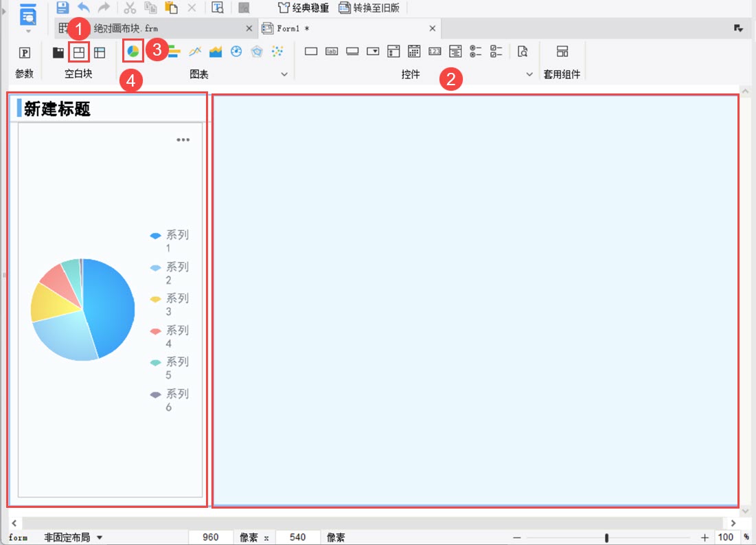756x545 pixels.
Task: Choose the gauge chart icon
Action: pos(236,51)
